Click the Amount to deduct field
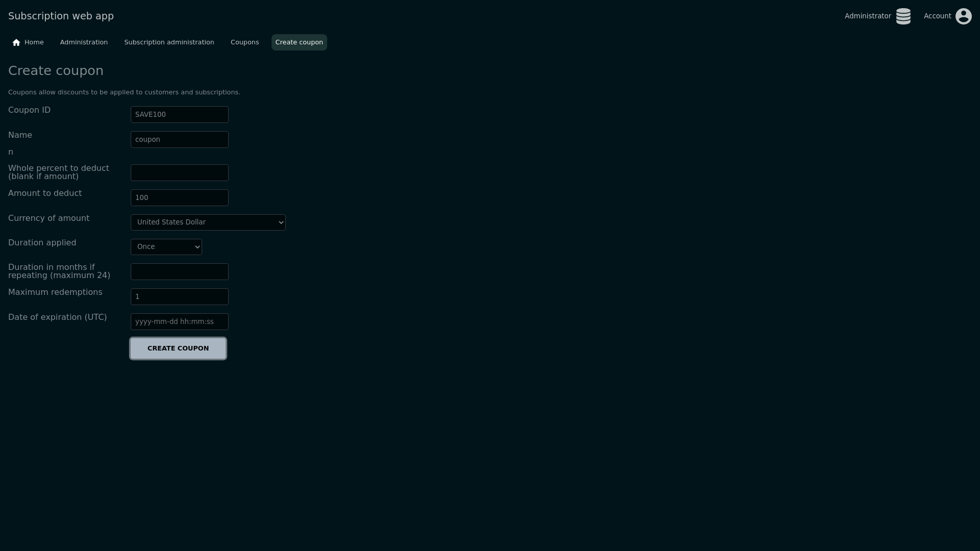This screenshot has width=980, height=551. (x=179, y=198)
